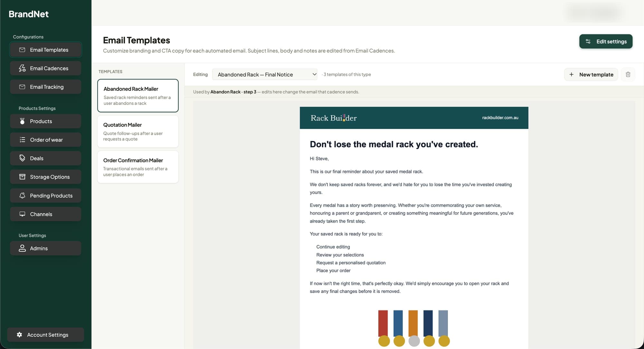Open the Order of wear page
Image resolution: width=644 pixels, height=349 pixels.
pos(45,140)
